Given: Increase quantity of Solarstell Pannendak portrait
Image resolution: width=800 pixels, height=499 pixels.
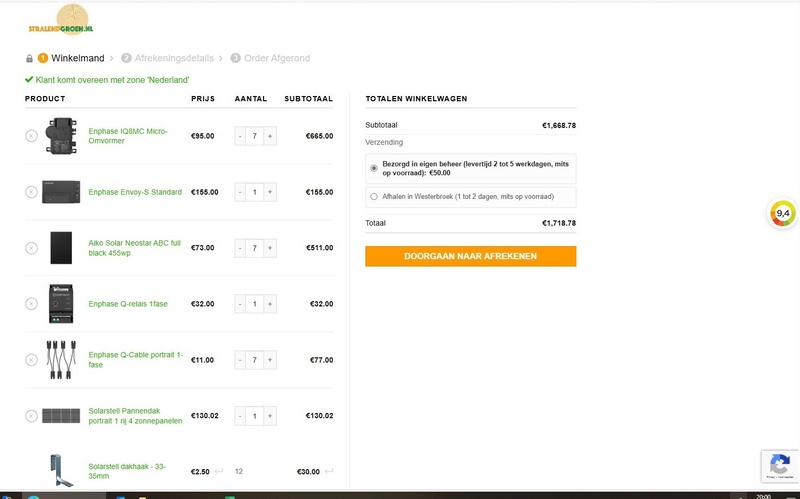Looking at the screenshot, I should tap(270, 416).
